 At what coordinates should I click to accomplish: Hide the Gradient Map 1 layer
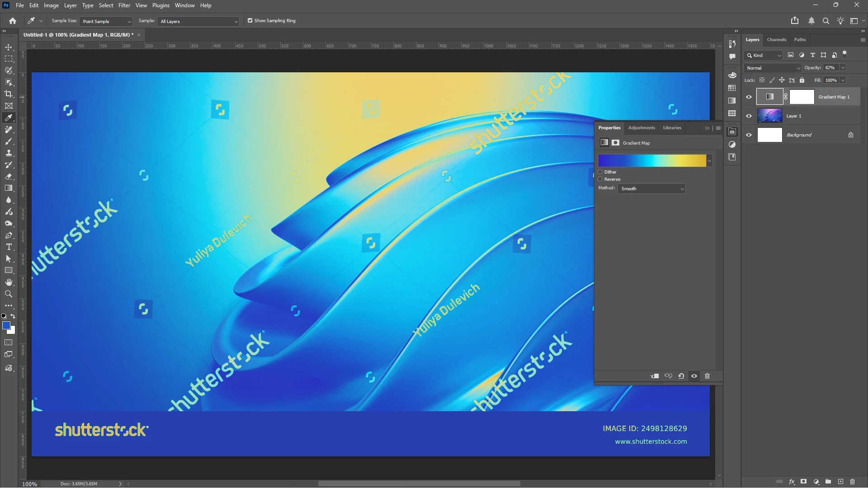(749, 97)
